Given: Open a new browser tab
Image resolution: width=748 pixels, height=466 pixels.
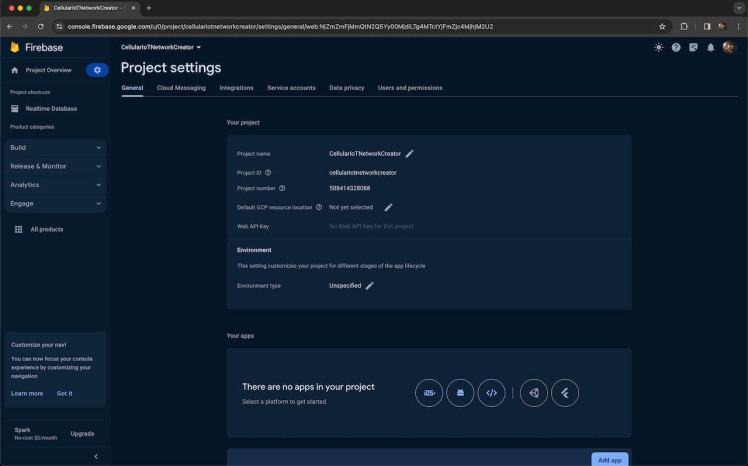Looking at the screenshot, I should [149, 8].
